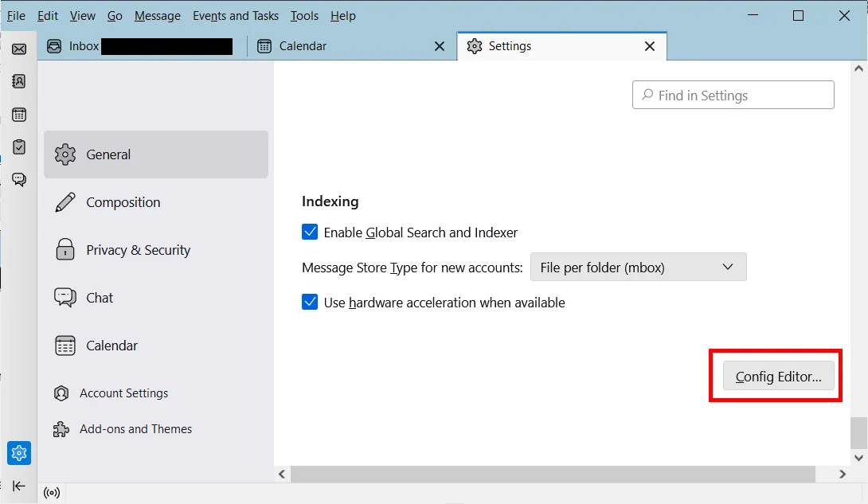
Task: Open the Tools menu
Action: point(304,16)
